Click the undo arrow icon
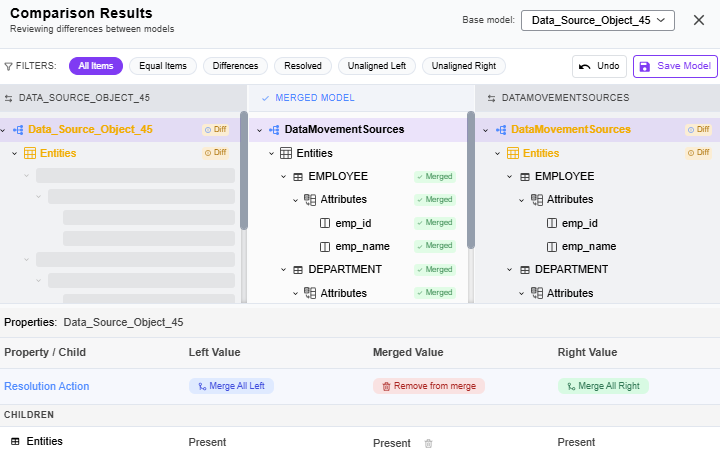The image size is (720, 450). 585,67
